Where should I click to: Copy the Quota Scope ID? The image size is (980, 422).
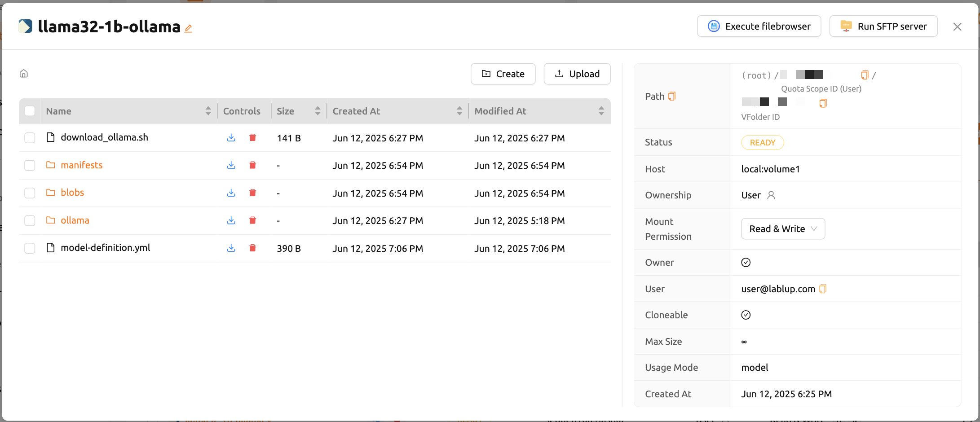[865, 75]
